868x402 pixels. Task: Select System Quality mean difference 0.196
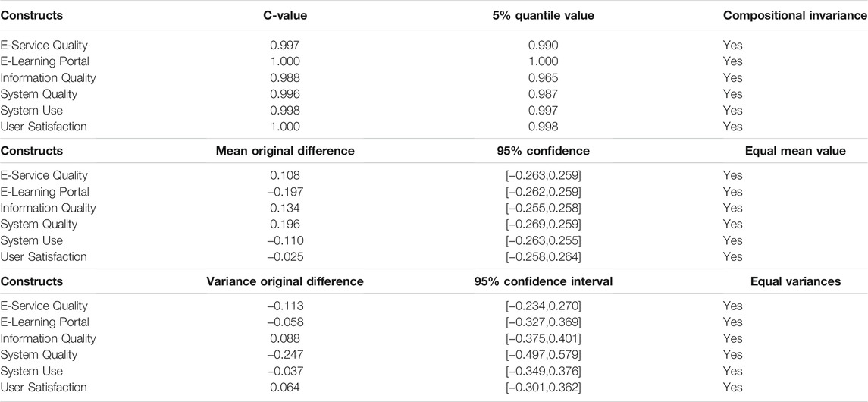tap(284, 225)
